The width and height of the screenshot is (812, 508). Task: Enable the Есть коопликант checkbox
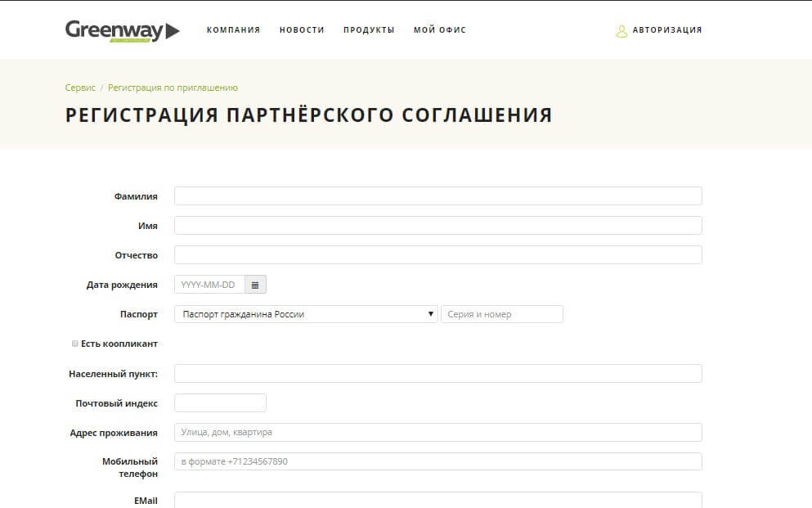(x=75, y=344)
